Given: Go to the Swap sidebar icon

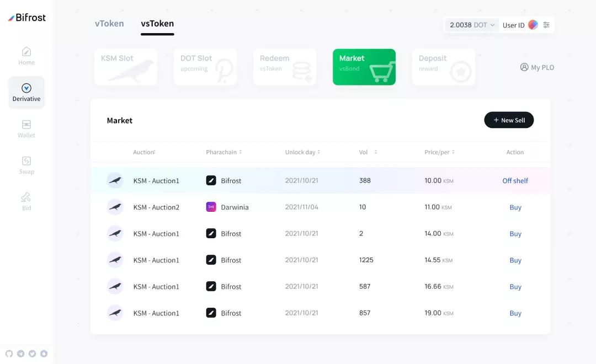Looking at the screenshot, I should click(26, 161).
